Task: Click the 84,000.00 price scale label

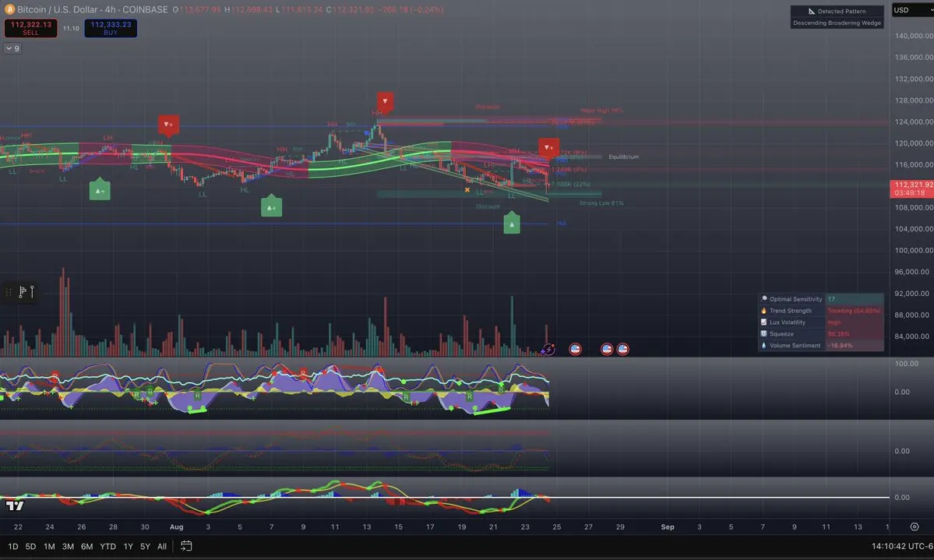Action: [x=914, y=336]
